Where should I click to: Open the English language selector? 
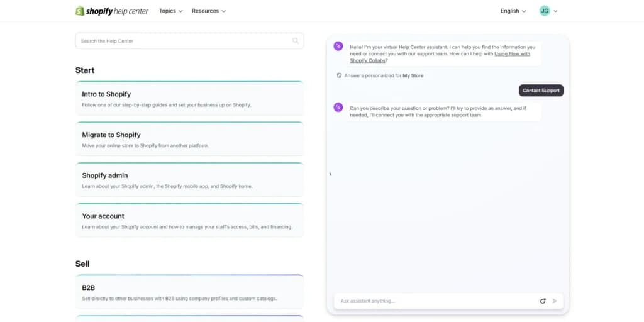513,11
